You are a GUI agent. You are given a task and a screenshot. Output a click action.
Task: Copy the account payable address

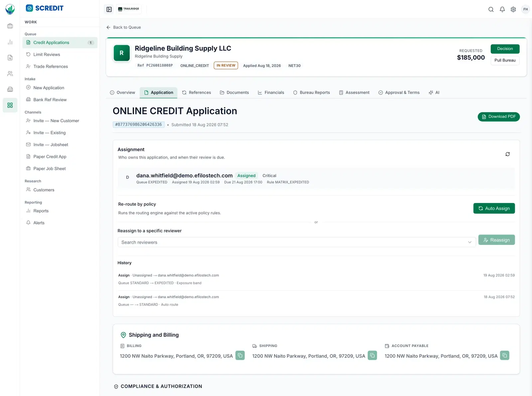click(x=505, y=355)
